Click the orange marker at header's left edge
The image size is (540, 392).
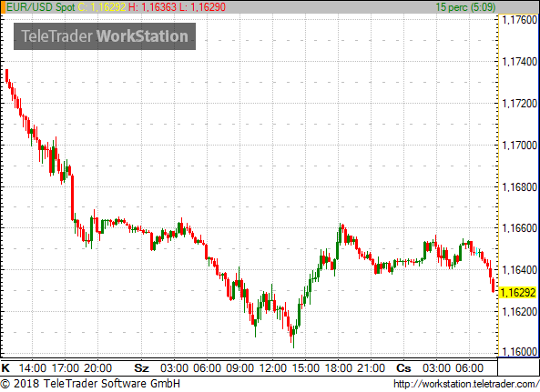coord(3,7)
